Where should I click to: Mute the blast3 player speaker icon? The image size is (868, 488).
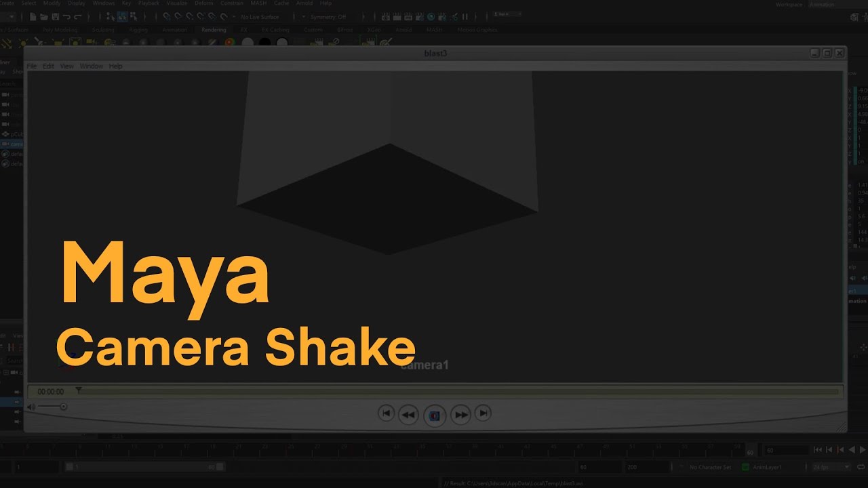pyautogui.click(x=31, y=407)
